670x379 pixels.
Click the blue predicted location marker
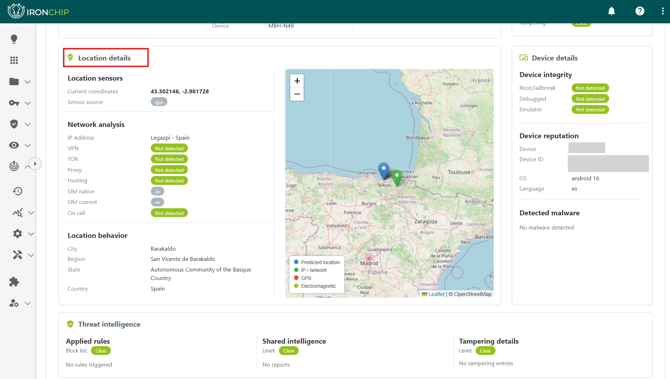point(384,170)
